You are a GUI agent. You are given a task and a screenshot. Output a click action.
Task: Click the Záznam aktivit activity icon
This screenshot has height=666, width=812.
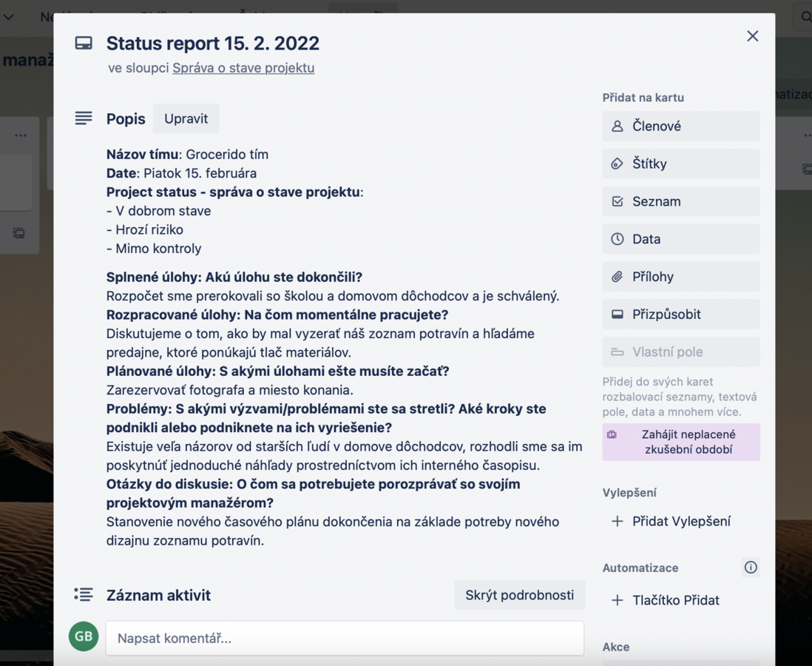84,594
